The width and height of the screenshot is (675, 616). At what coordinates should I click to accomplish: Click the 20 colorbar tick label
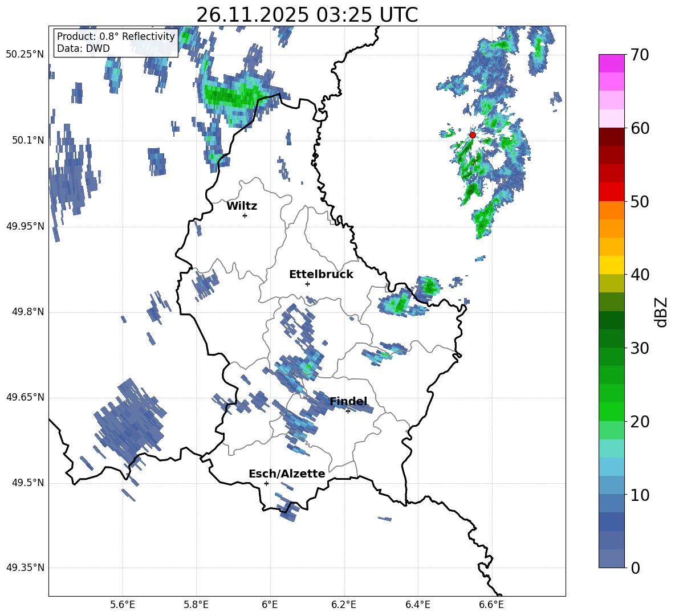tap(640, 422)
